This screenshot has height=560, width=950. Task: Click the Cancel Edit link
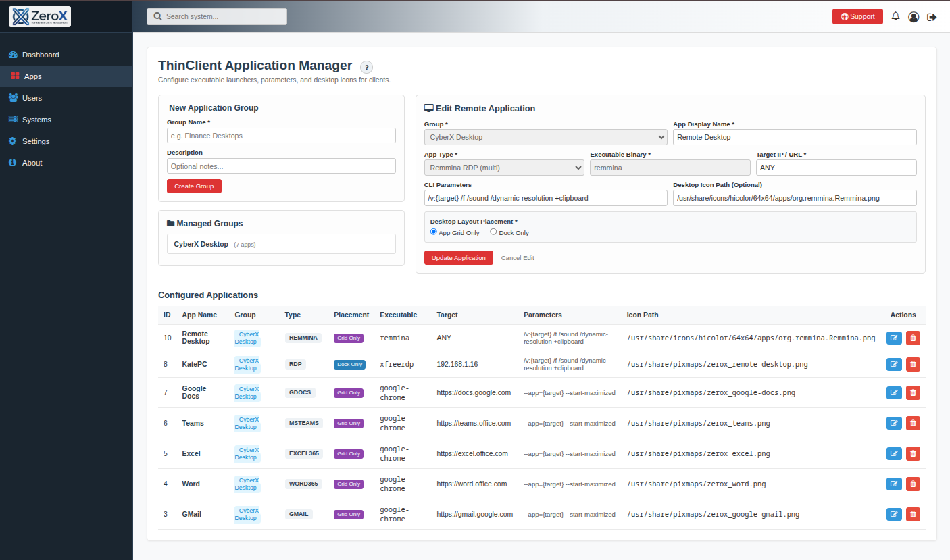click(x=518, y=258)
